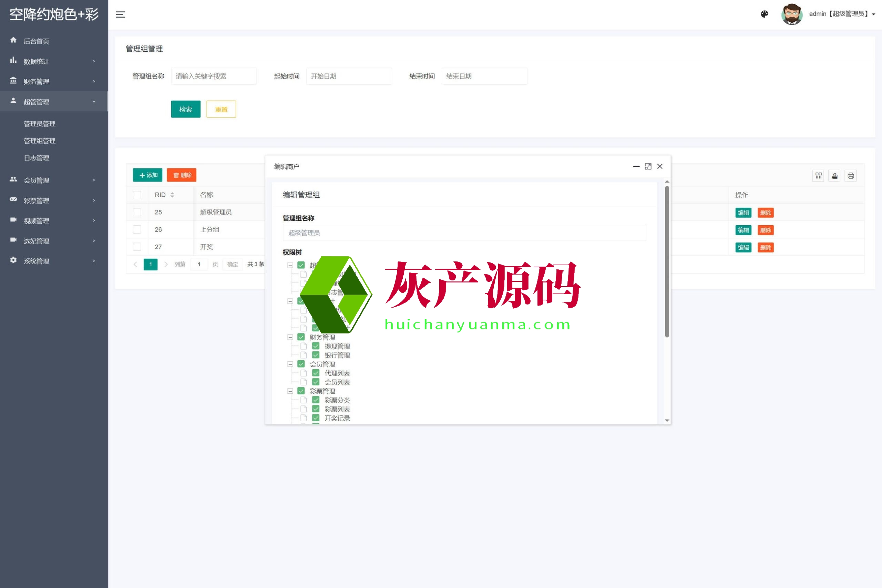Click the admin avatar picture
Image resolution: width=882 pixels, height=588 pixels.
(792, 14)
